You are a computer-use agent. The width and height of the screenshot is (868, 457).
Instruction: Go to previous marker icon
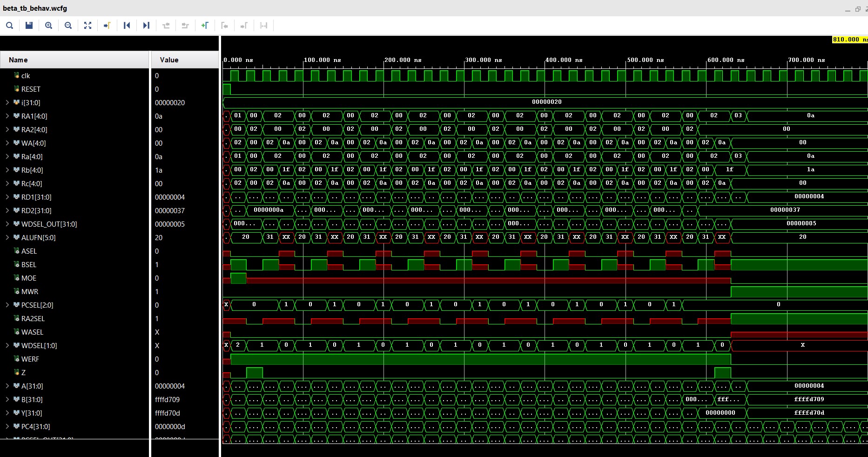224,26
